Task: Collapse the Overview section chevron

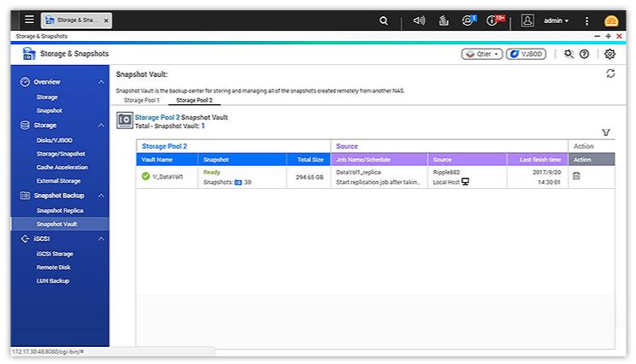Action: [x=101, y=82]
